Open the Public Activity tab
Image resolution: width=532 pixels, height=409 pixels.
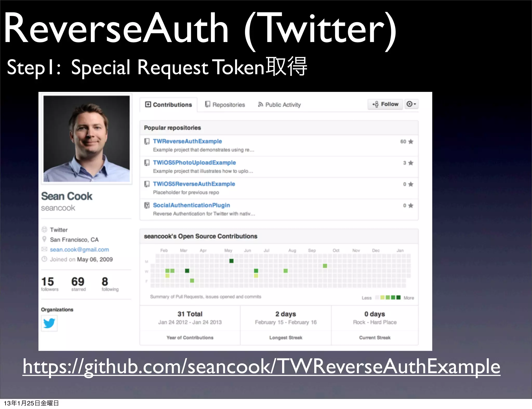279,105
